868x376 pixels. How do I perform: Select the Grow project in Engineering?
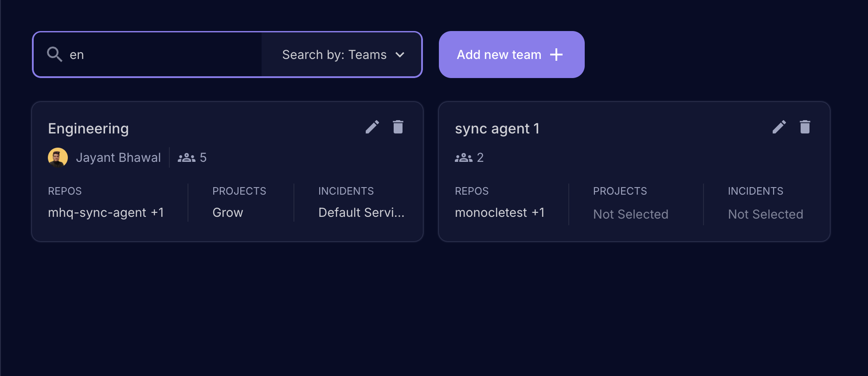[x=227, y=213]
